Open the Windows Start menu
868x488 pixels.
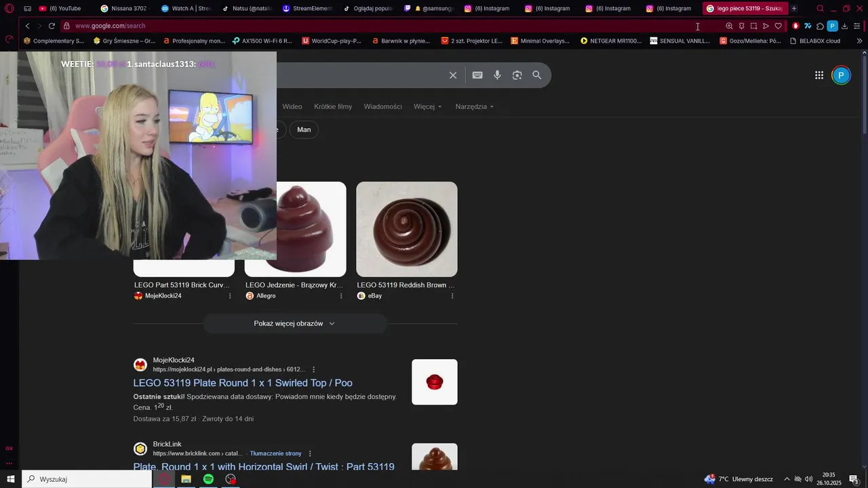11,479
